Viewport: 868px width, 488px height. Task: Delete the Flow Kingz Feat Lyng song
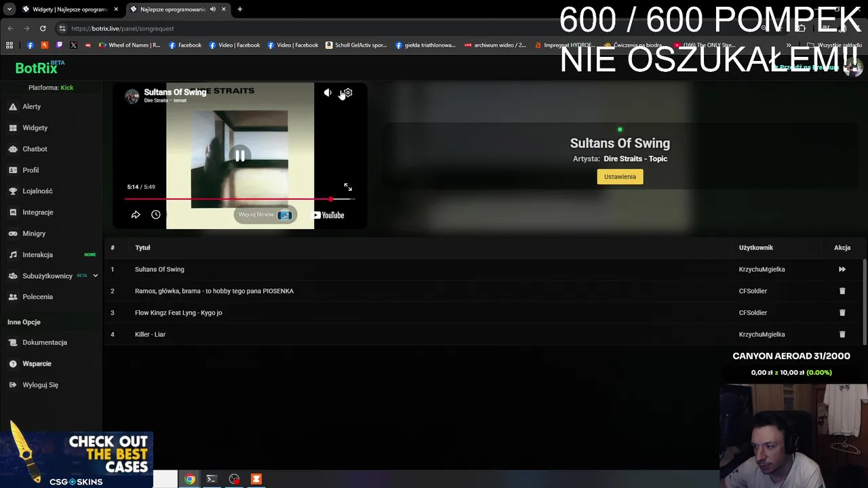[842, 312]
